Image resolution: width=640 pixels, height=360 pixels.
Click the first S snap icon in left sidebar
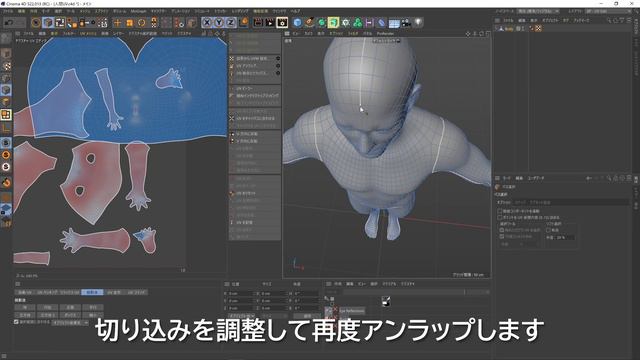click(x=6, y=142)
